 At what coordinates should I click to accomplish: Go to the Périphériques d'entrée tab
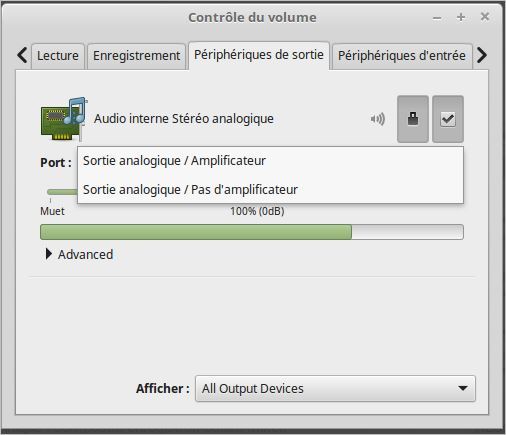pyautogui.click(x=402, y=56)
